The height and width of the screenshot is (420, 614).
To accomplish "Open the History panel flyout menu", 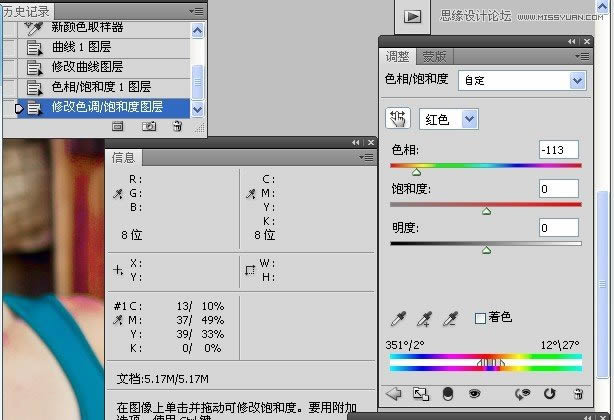I will coord(199,11).
